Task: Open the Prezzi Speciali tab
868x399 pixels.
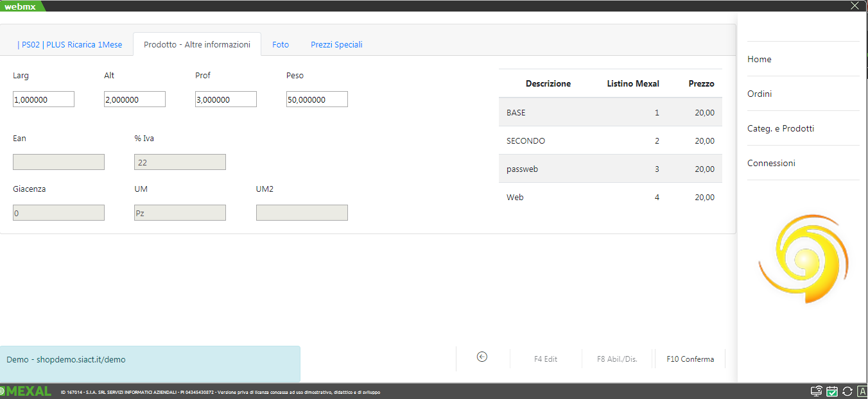Action: [336, 45]
